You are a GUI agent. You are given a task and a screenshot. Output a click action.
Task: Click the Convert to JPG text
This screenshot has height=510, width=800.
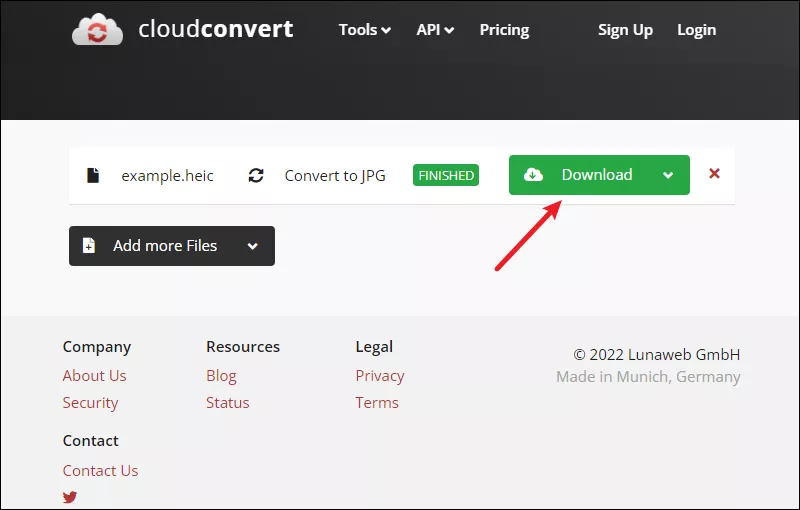click(335, 175)
